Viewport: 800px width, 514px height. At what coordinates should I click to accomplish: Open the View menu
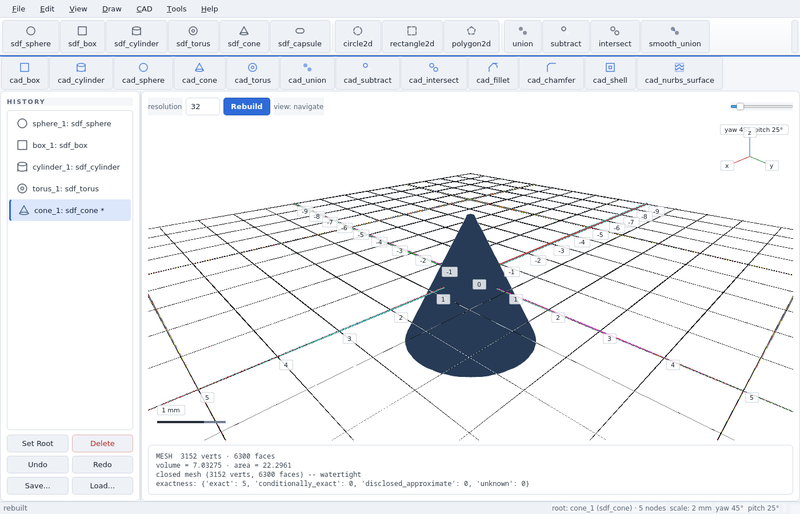click(78, 9)
